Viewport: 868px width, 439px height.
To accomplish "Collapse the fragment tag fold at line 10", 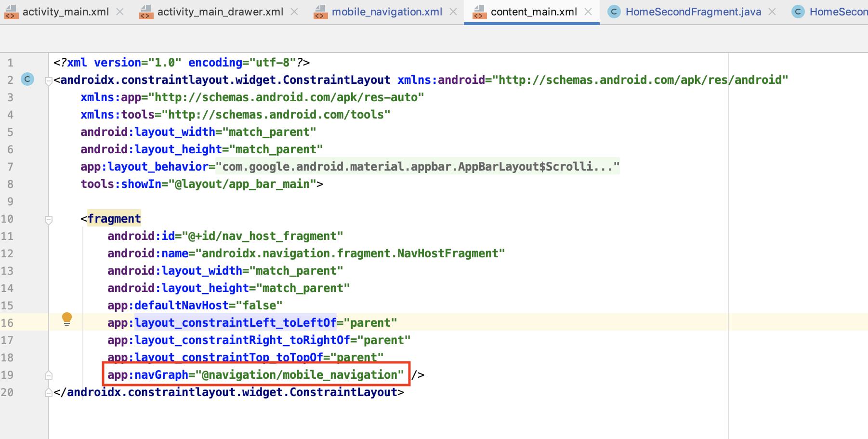I will click(48, 220).
